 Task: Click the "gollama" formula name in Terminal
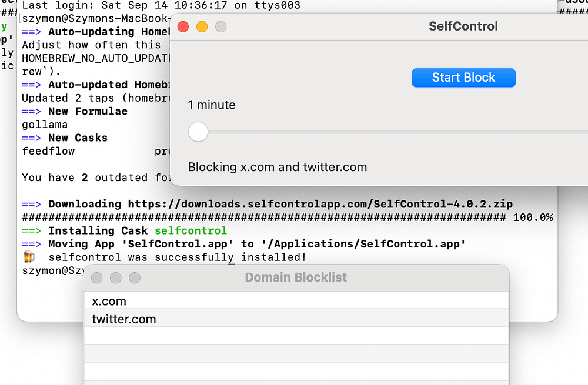[45, 124]
